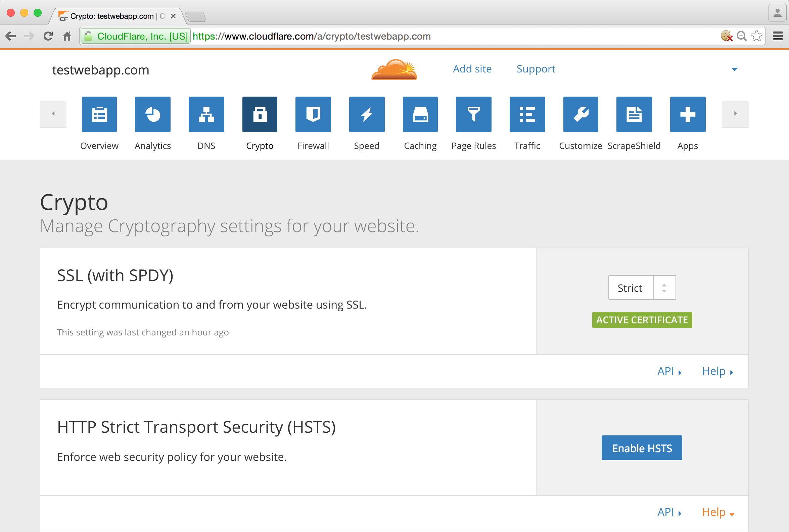This screenshot has height=532, width=789.
Task: Go to DNS settings icon
Action: pos(206,114)
